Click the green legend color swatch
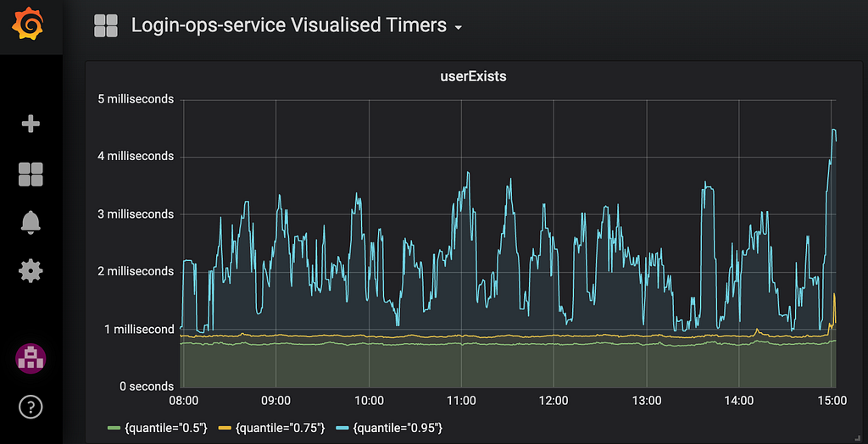The width and height of the screenshot is (868, 444). (x=114, y=428)
